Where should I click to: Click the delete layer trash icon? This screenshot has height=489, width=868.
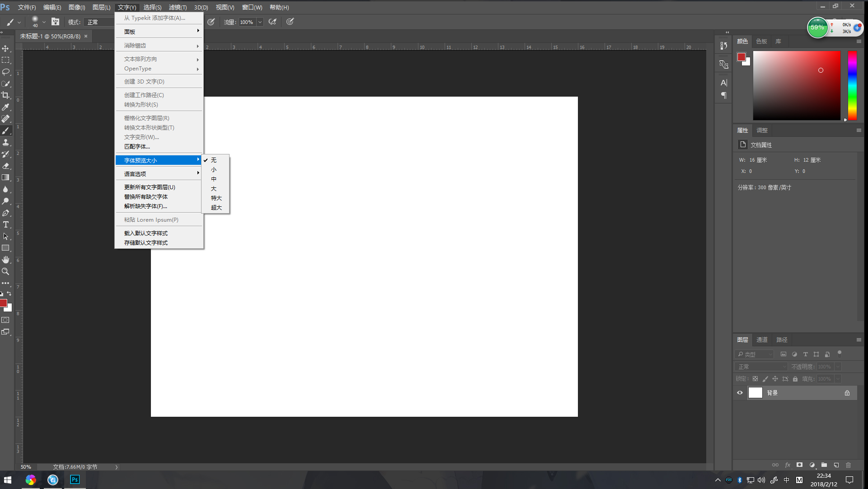point(848,465)
